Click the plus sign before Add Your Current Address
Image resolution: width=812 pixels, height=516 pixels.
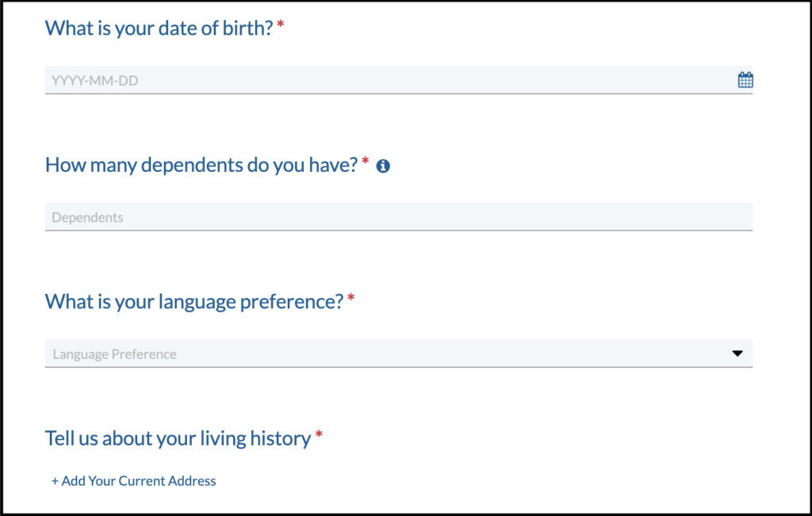point(55,481)
